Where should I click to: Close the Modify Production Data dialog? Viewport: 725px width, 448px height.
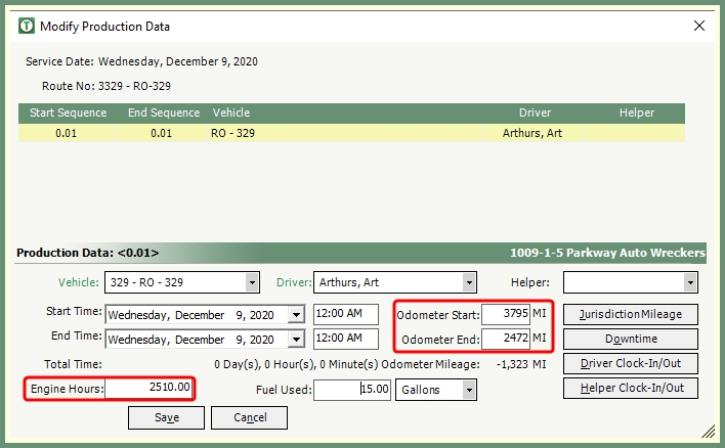[x=698, y=26]
